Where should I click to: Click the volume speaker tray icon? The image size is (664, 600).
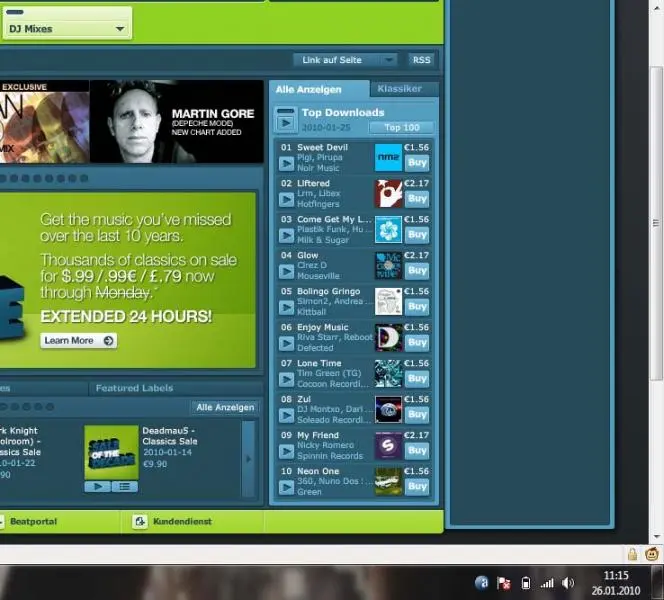click(568, 583)
